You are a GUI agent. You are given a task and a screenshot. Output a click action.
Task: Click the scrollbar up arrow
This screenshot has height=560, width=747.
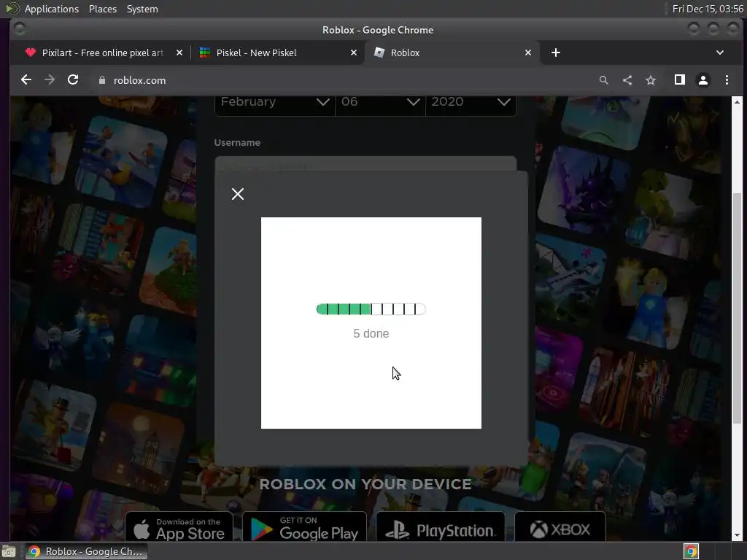[737, 101]
